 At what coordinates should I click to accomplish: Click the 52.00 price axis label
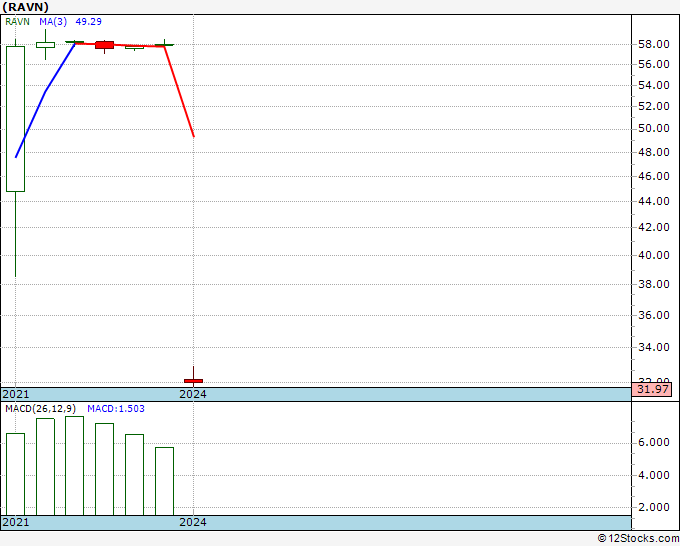tap(654, 106)
